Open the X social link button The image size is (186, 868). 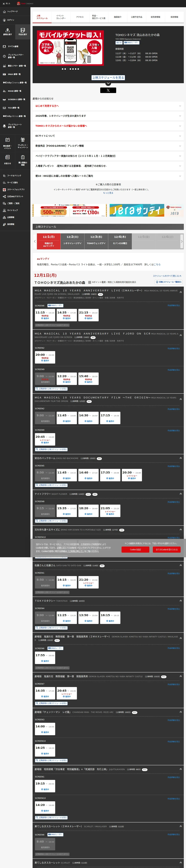click(x=108, y=90)
